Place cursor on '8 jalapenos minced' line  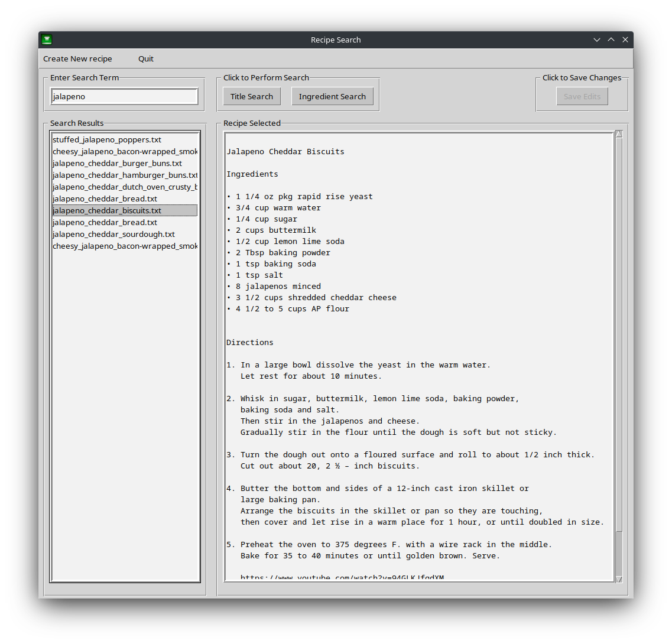click(x=274, y=286)
